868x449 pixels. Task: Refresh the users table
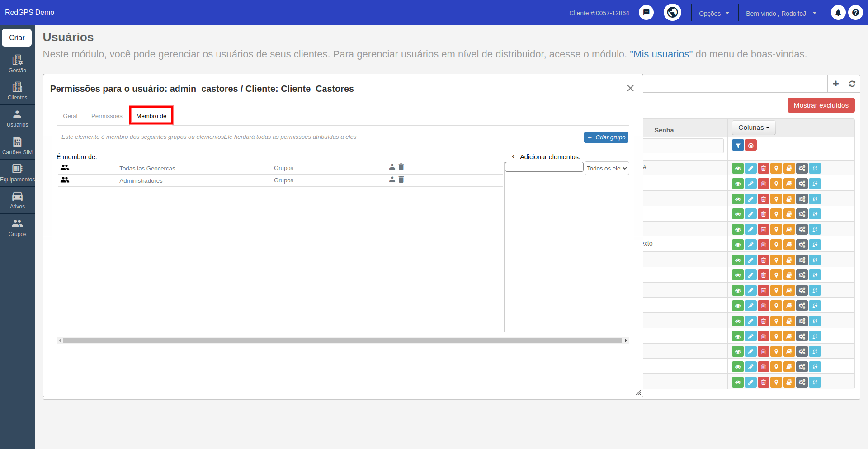852,84
